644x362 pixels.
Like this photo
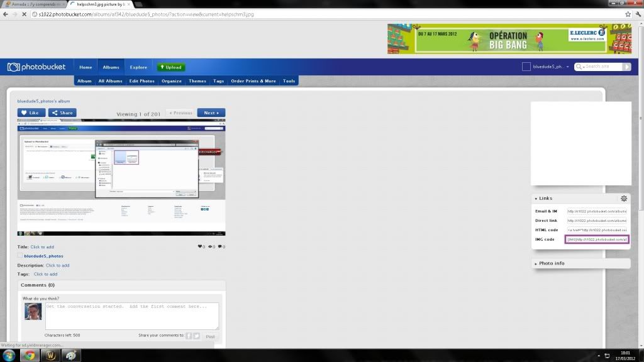point(31,112)
